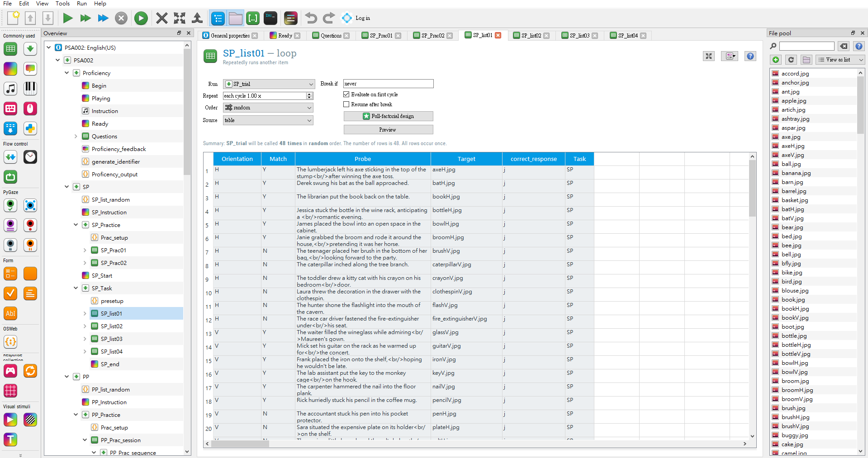Select the mouse response item icon
The height and width of the screenshot is (458, 868).
[x=30, y=109]
